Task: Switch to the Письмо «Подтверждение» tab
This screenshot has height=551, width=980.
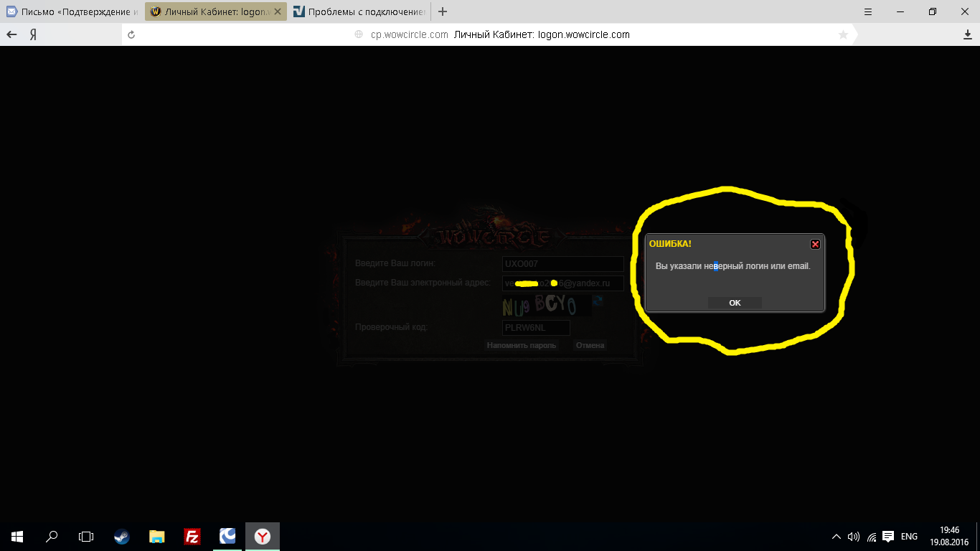Action: 72,11
